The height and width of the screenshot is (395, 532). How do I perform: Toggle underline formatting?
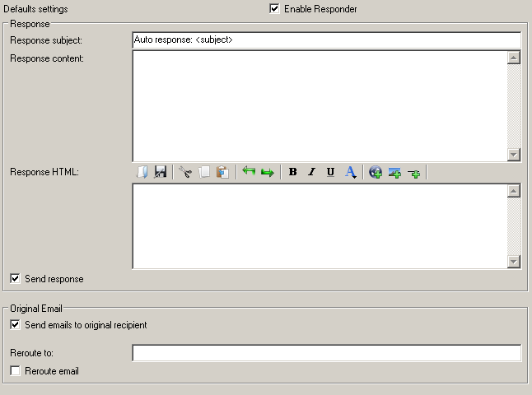click(330, 172)
